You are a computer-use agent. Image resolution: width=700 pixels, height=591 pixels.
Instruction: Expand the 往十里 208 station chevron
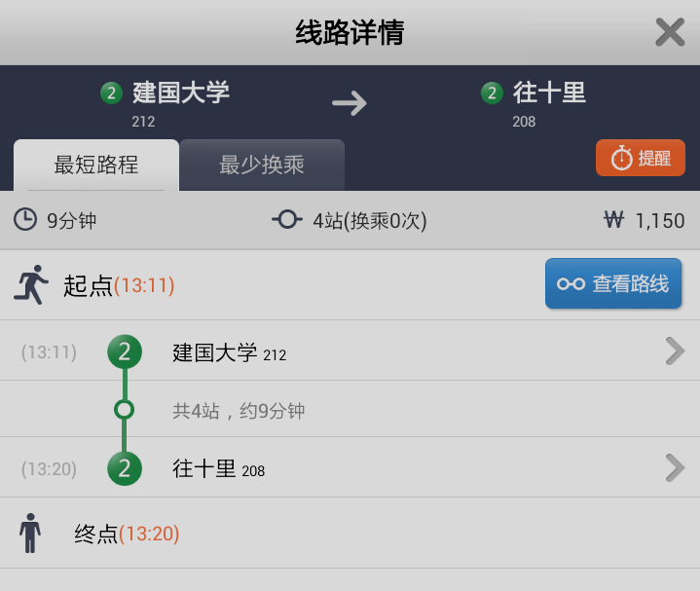pos(674,468)
